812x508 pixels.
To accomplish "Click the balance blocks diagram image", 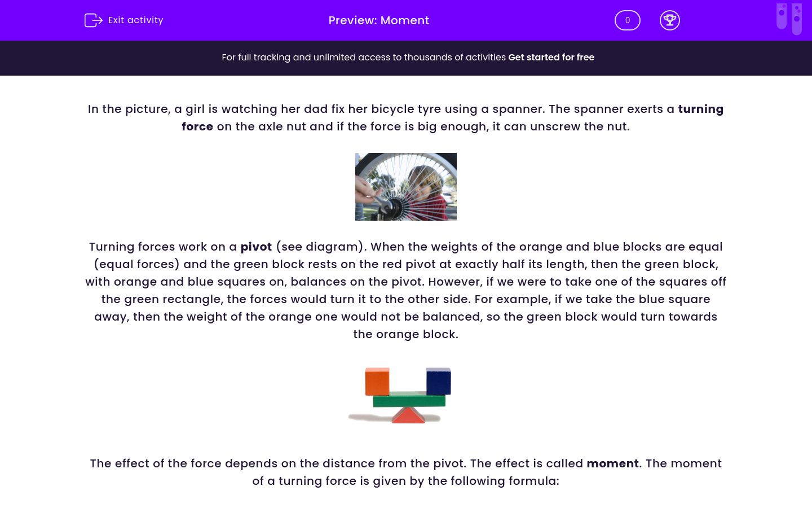I will tap(405, 394).
